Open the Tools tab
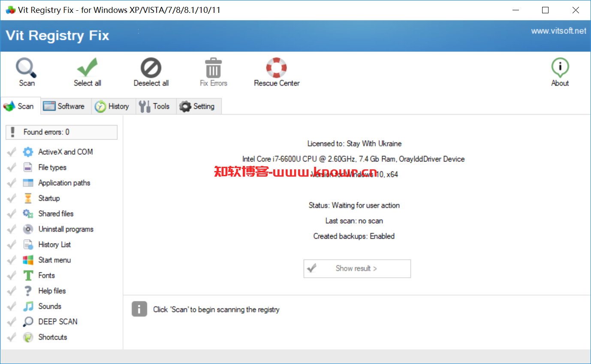 click(156, 106)
